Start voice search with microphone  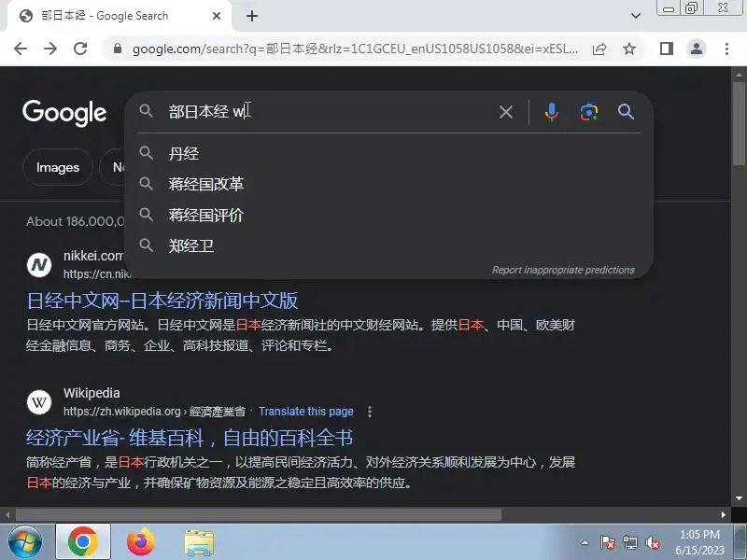[552, 112]
